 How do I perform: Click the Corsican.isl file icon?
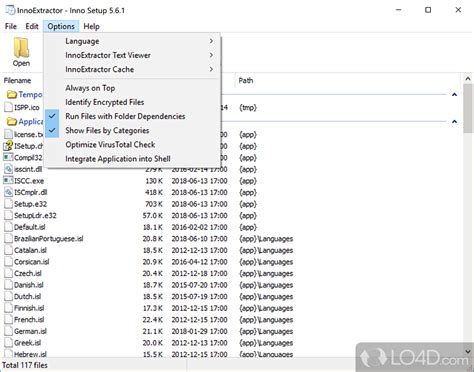[8, 262]
